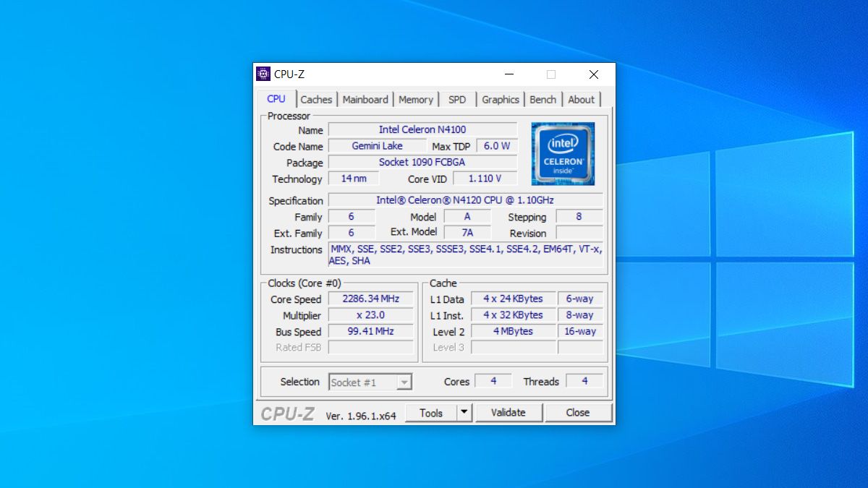Click the Core Speed value field
Screen dimensions: 868x488
point(371,299)
